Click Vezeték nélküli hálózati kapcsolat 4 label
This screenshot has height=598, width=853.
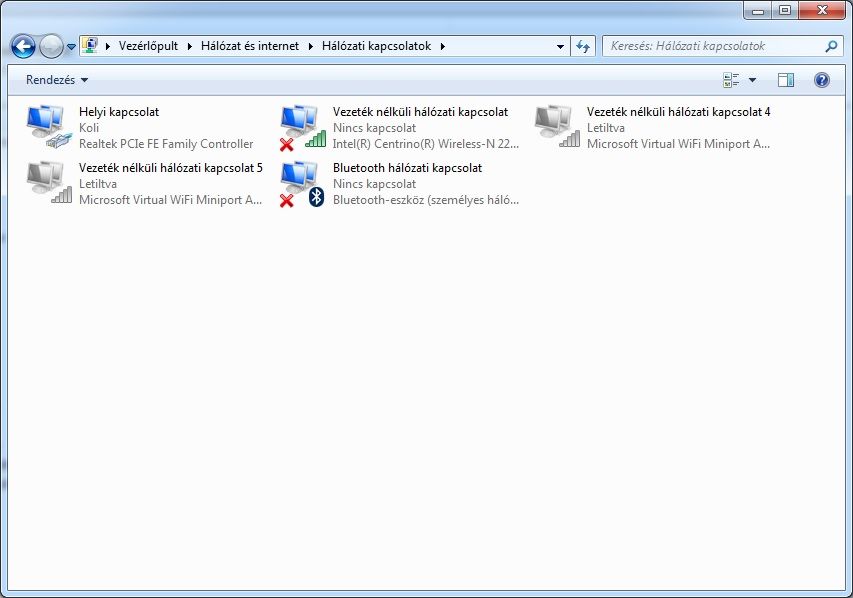point(678,112)
